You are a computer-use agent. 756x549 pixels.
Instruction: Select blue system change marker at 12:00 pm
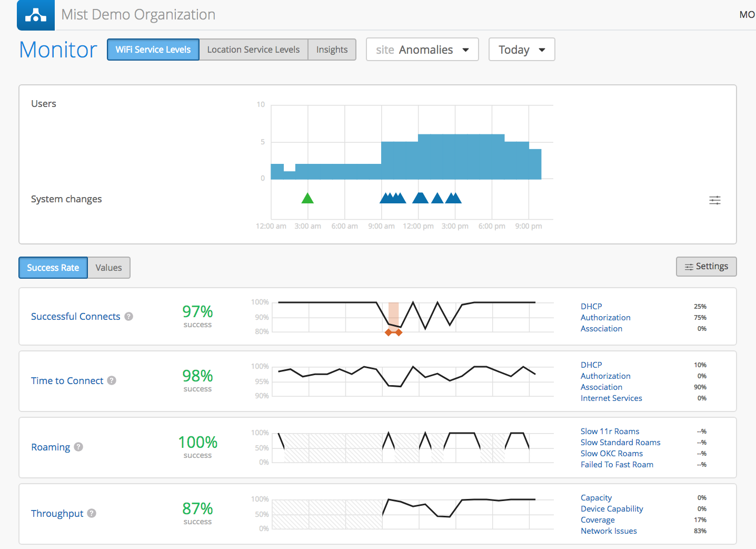[x=420, y=198]
